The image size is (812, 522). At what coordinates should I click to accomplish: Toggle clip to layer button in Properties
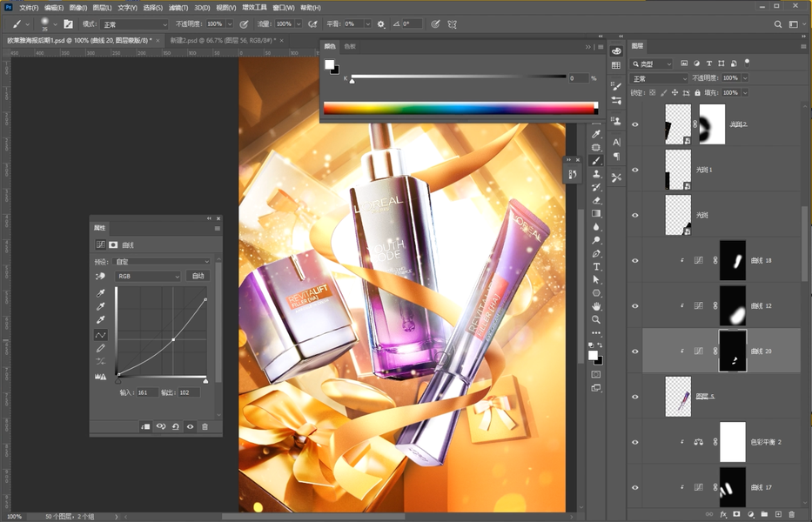(x=145, y=426)
